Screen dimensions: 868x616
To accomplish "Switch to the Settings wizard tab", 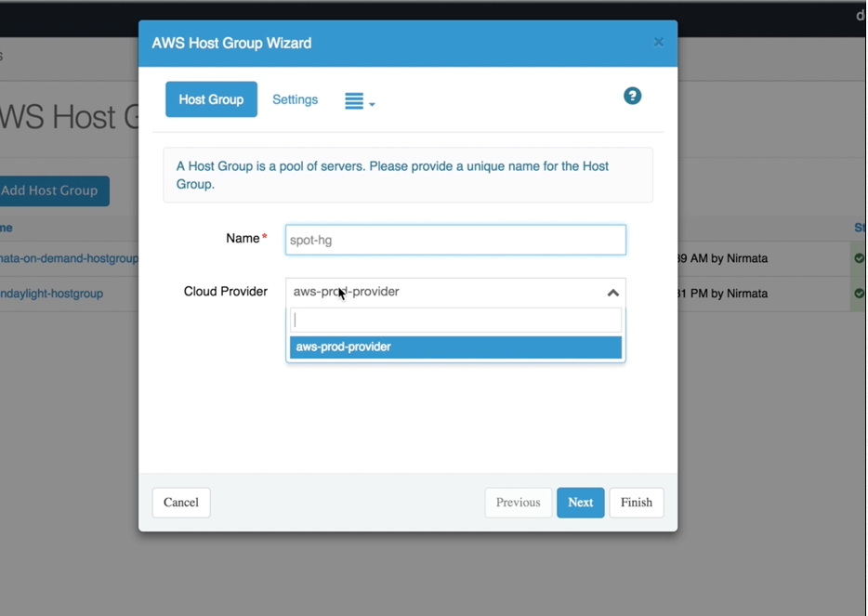I will coord(295,99).
